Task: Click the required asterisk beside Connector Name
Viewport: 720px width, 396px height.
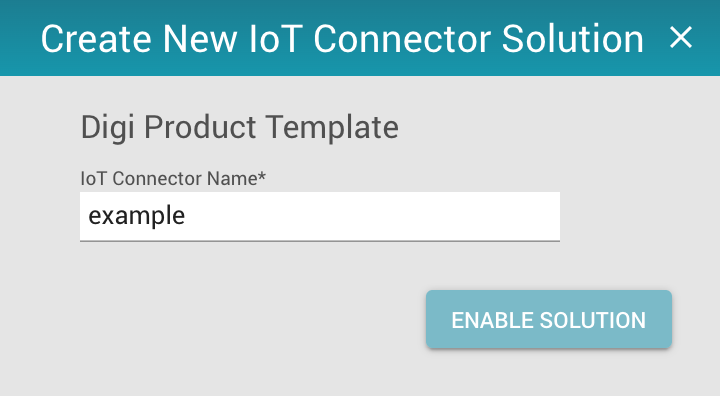Action: coord(262,176)
